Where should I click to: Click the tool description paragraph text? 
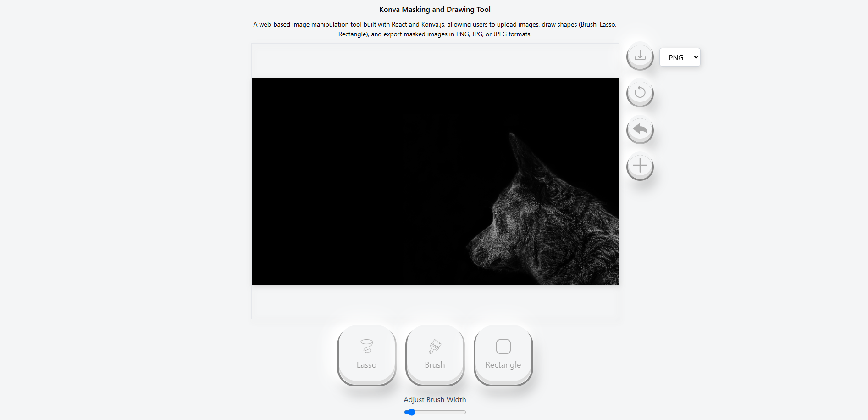coord(435,29)
